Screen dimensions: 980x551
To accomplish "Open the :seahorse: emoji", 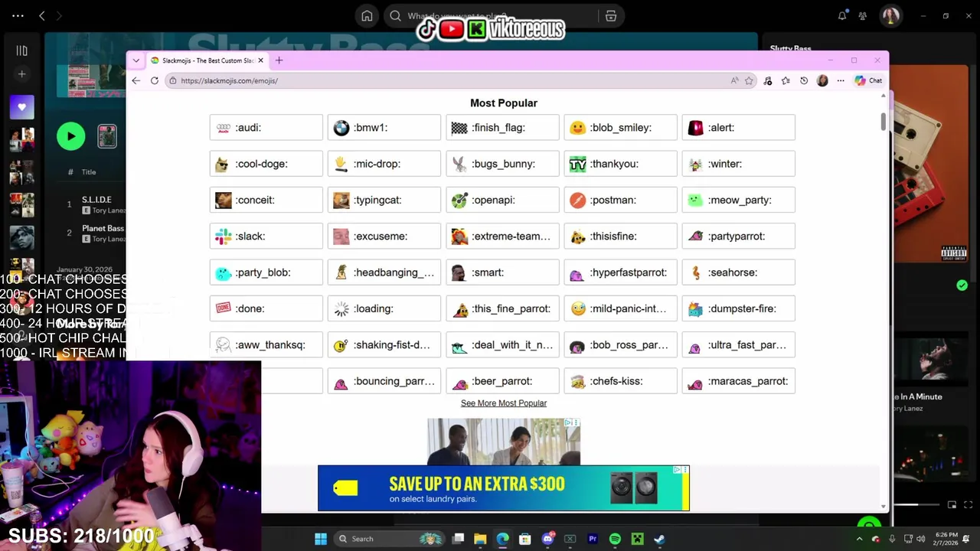I will [x=738, y=272].
